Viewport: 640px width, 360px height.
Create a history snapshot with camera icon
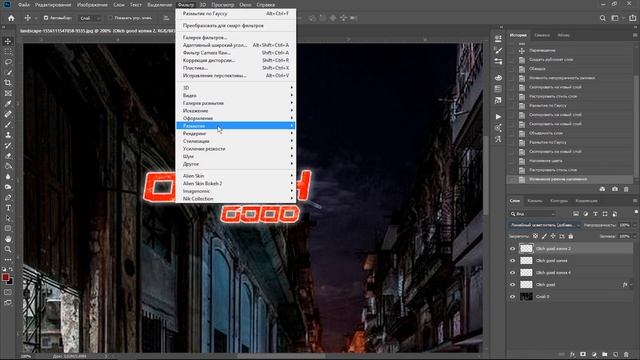(x=614, y=189)
